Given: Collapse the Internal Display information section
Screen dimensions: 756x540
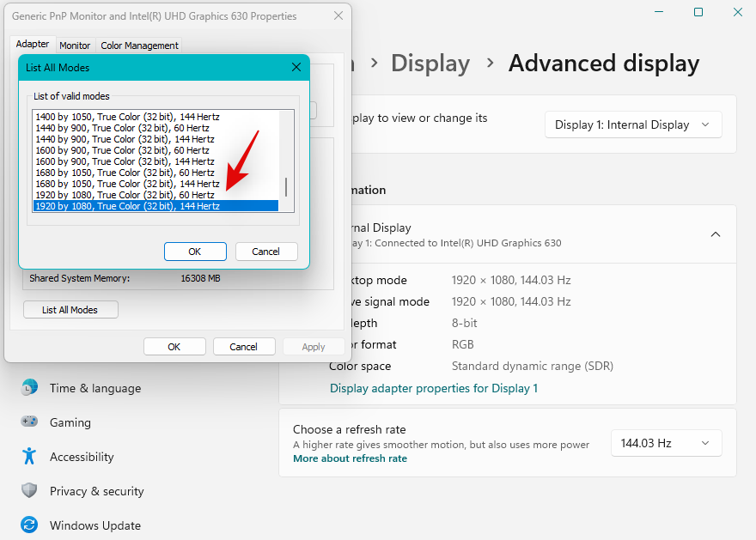Looking at the screenshot, I should (x=716, y=234).
